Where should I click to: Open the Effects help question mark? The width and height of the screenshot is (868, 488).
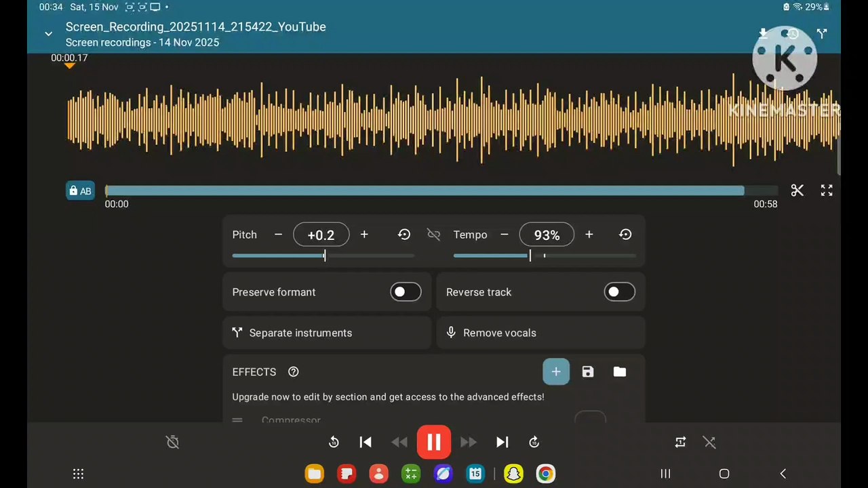point(294,371)
